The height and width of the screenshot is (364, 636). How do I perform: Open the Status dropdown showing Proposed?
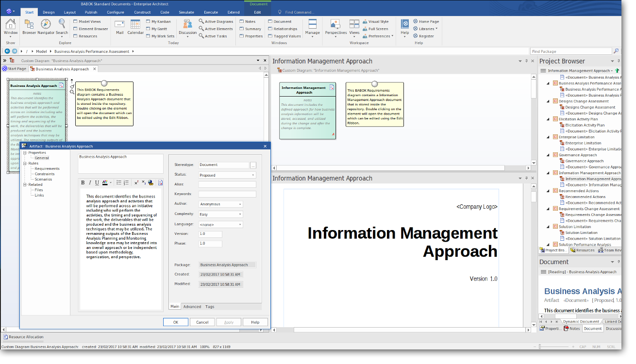tap(227, 175)
